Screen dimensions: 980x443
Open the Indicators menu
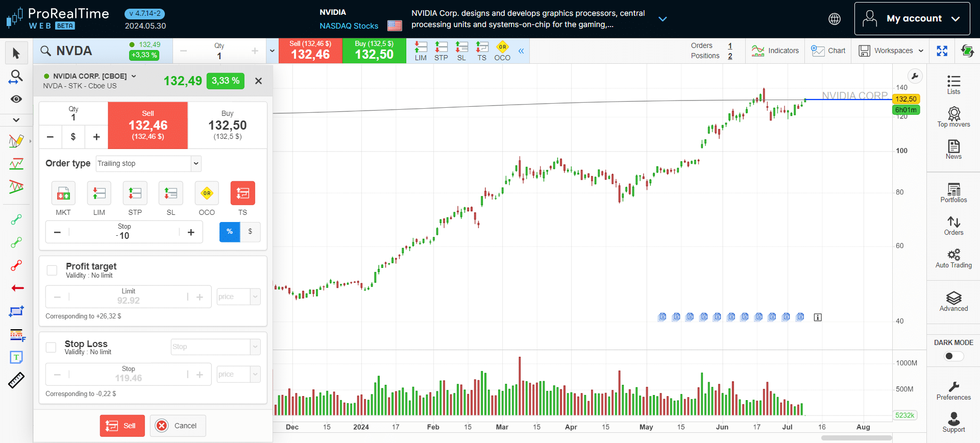point(775,51)
